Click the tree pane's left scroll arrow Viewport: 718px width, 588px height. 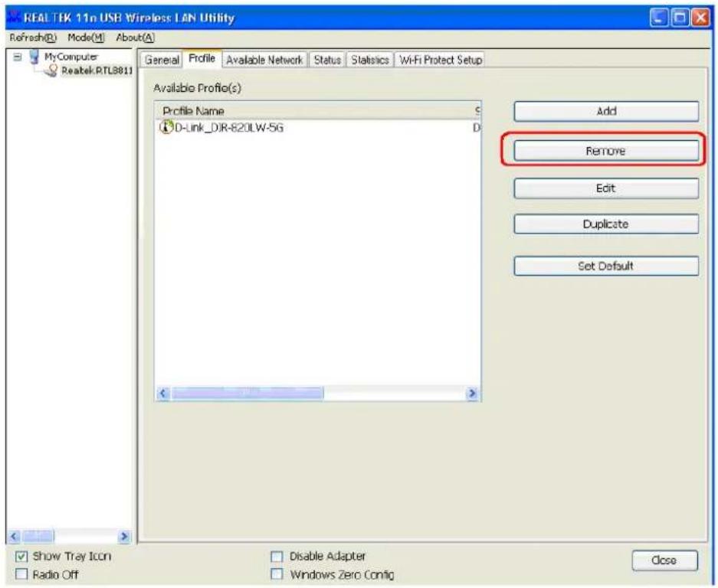15,536
